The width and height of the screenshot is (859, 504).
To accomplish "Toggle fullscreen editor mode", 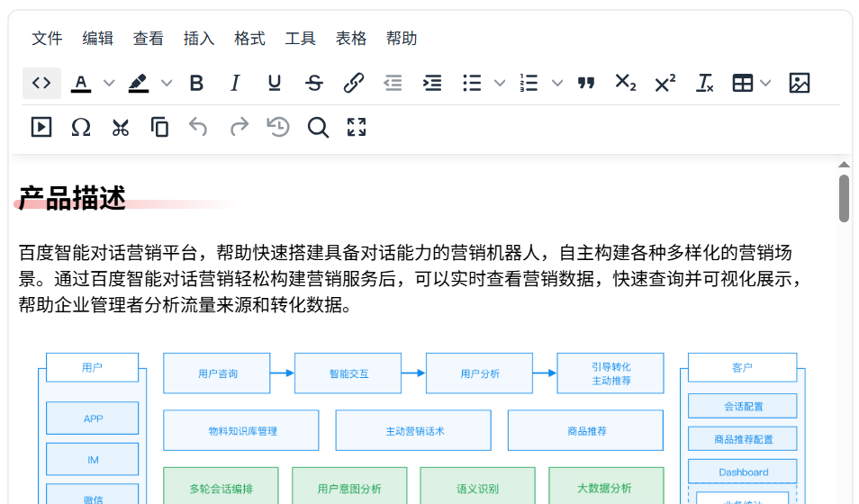I will click(357, 127).
